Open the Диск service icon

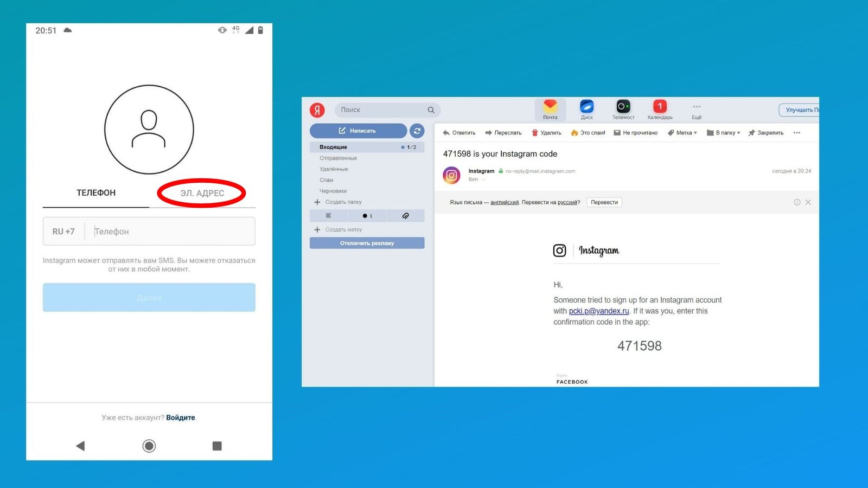click(x=587, y=110)
